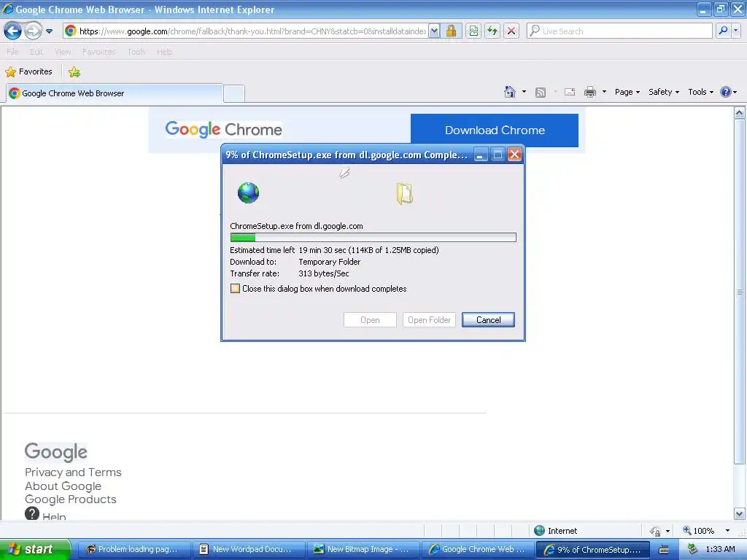
Task: Click the system tray network icon
Action: tap(693, 549)
